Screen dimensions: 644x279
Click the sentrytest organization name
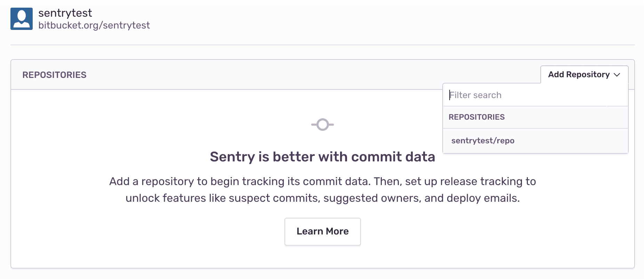point(65,13)
